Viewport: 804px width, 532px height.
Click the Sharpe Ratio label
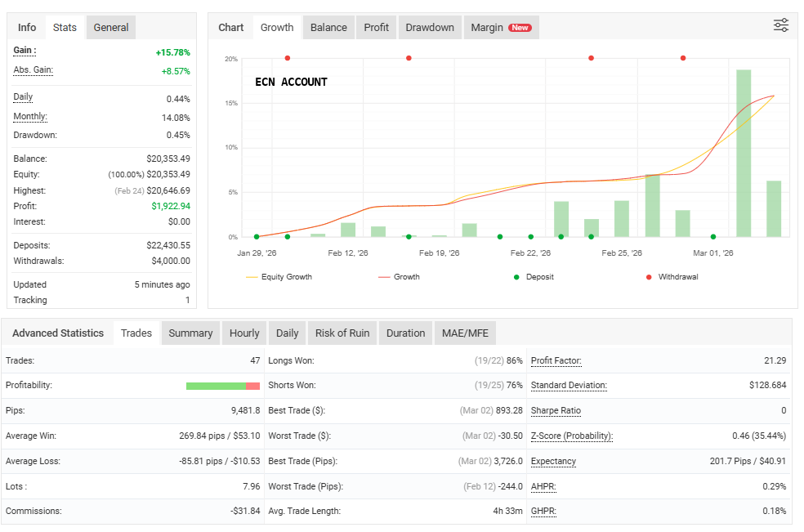pos(556,410)
